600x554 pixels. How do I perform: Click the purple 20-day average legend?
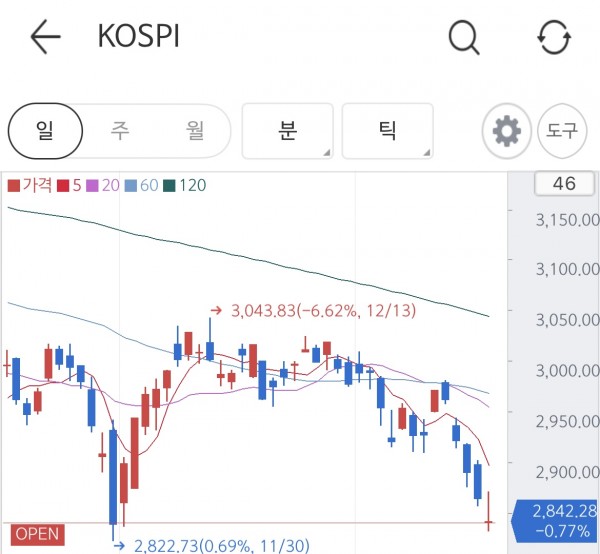point(103,186)
